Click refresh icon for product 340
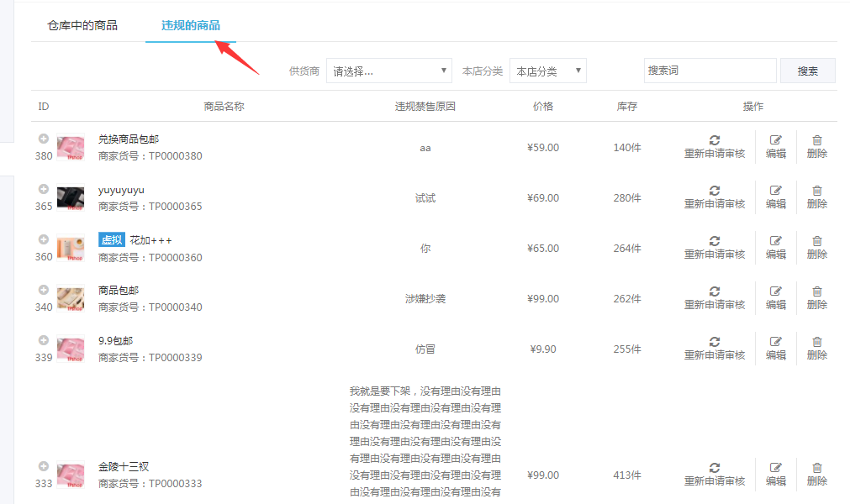The height and width of the screenshot is (504, 850). pos(714,291)
